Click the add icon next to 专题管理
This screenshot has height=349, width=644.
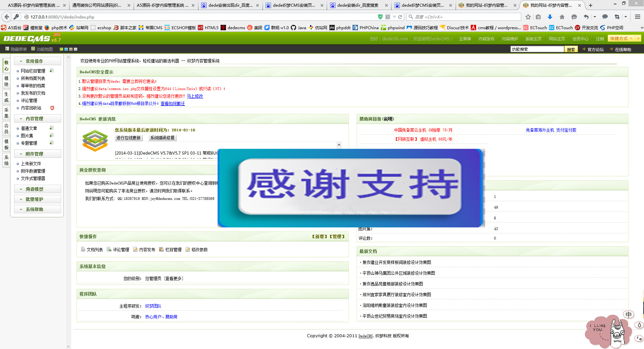(52, 143)
